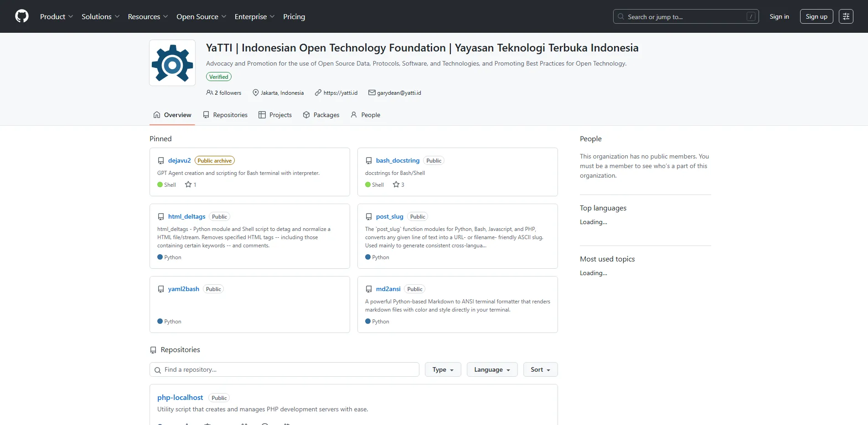
Task: Open the php-localhost repository link
Action: coord(180,398)
